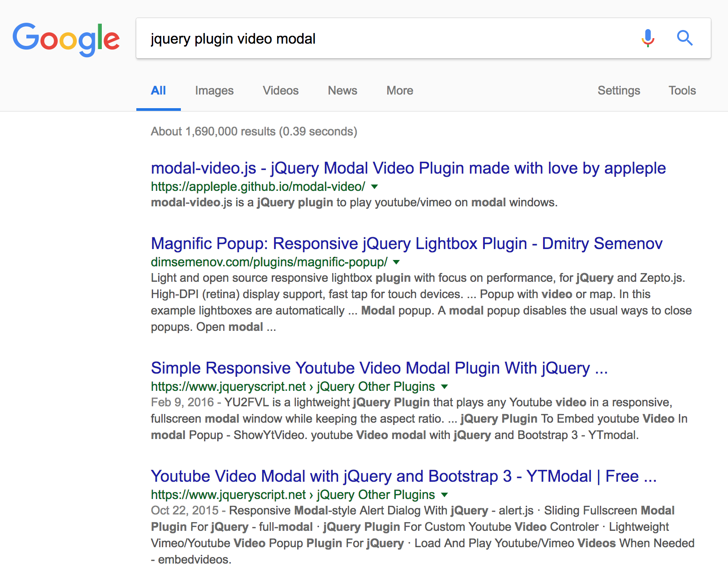Expand arrow beside URL under YTModal result

pyautogui.click(x=444, y=495)
